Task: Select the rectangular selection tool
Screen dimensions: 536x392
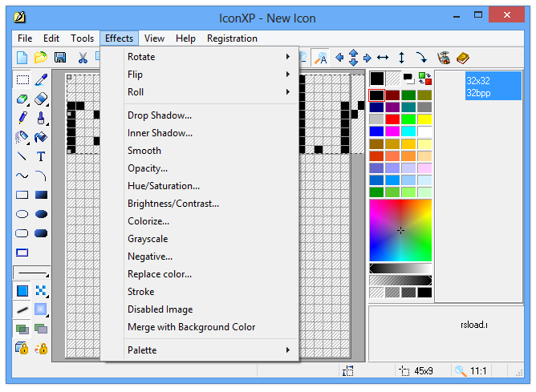Action: pos(22,80)
